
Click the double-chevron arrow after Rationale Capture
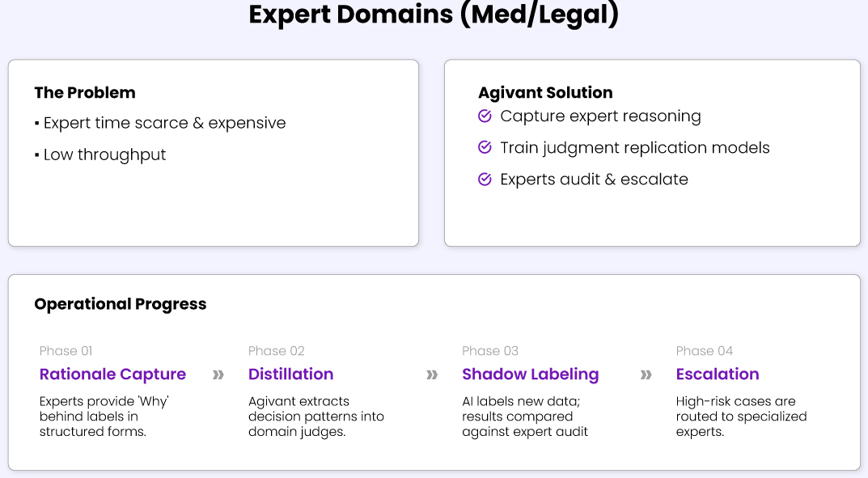[218, 374]
